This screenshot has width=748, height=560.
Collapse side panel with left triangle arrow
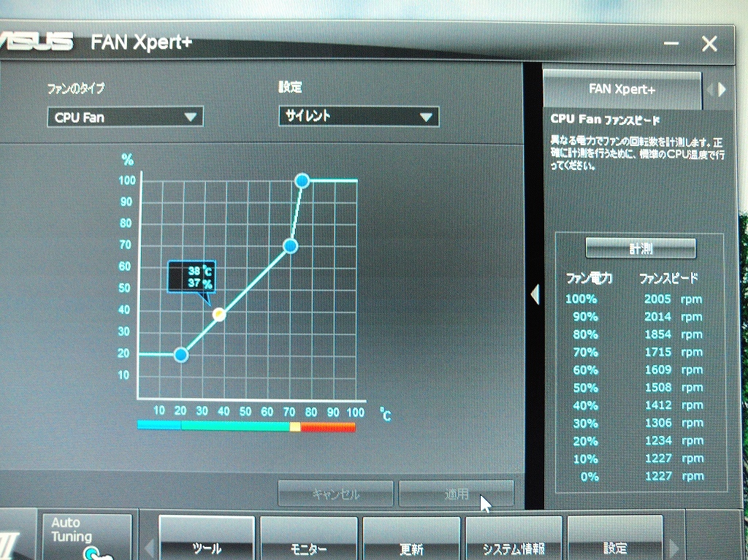click(x=535, y=294)
